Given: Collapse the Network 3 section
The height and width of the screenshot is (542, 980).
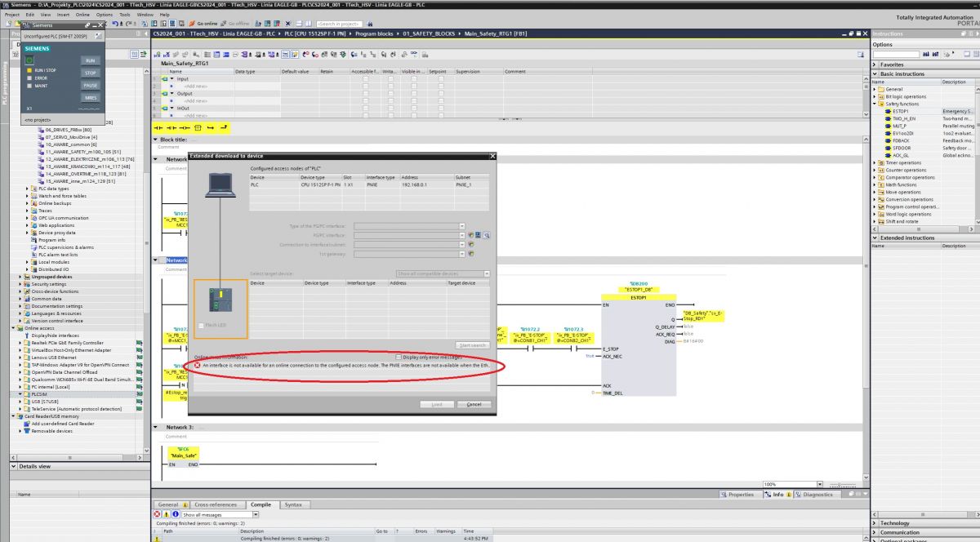Looking at the screenshot, I should point(157,427).
